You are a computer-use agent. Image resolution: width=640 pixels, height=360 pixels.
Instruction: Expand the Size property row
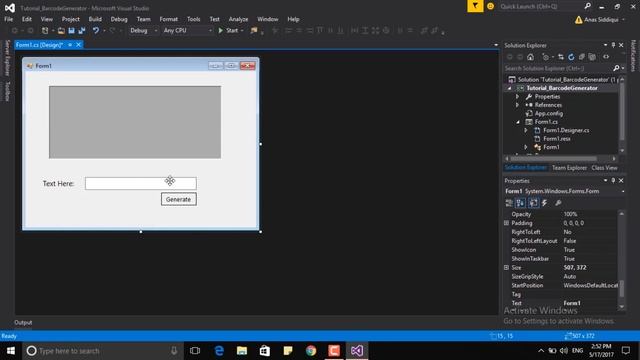coord(507,268)
